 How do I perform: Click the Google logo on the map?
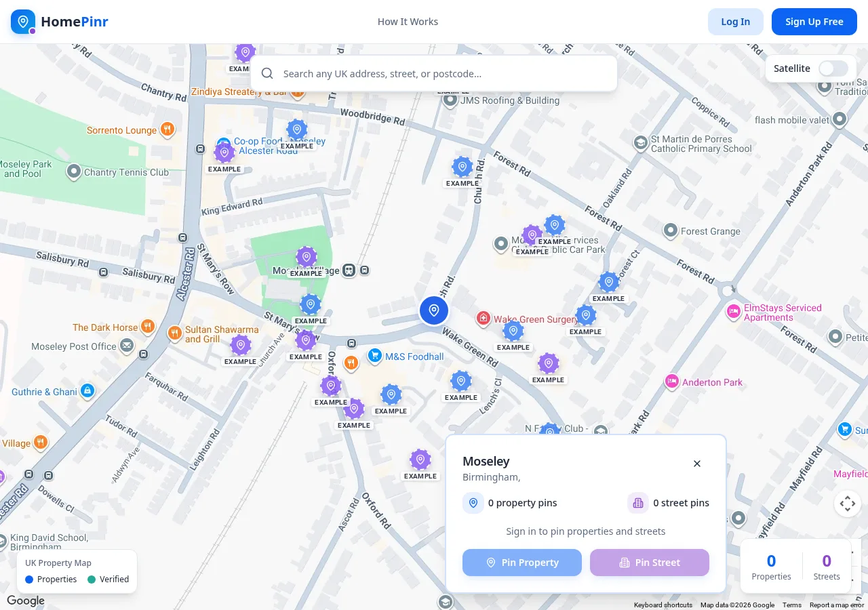(26, 601)
